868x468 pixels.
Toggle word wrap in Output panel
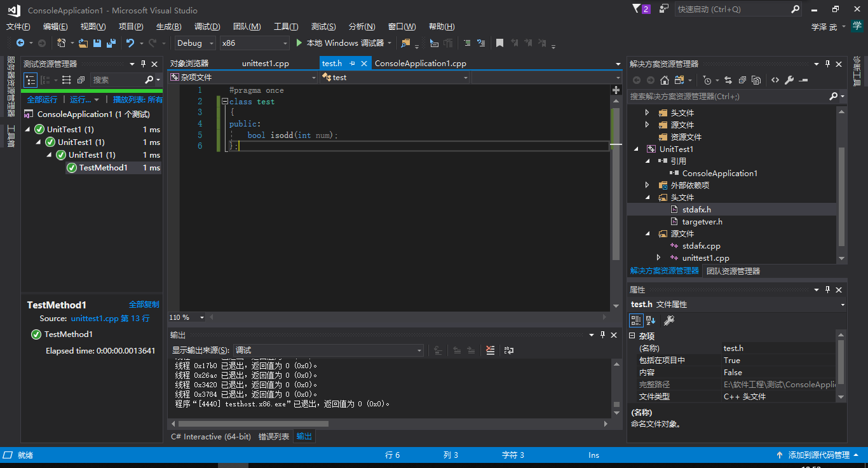click(508, 350)
